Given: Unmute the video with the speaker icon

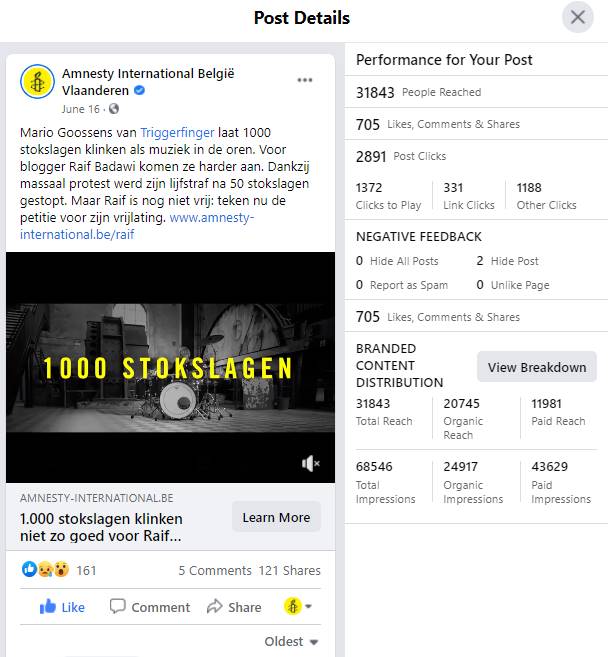Looking at the screenshot, I should coord(311,463).
